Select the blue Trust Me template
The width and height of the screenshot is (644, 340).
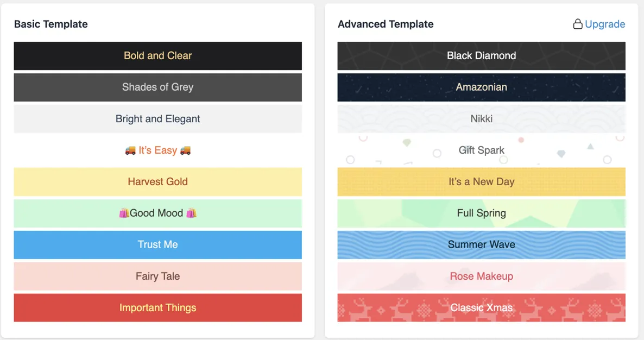pyautogui.click(x=157, y=245)
